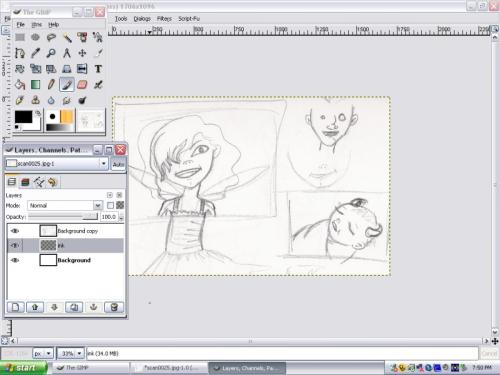Select the Ellipse Select tool
This screenshot has height=375, width=500.
[35, 37]
